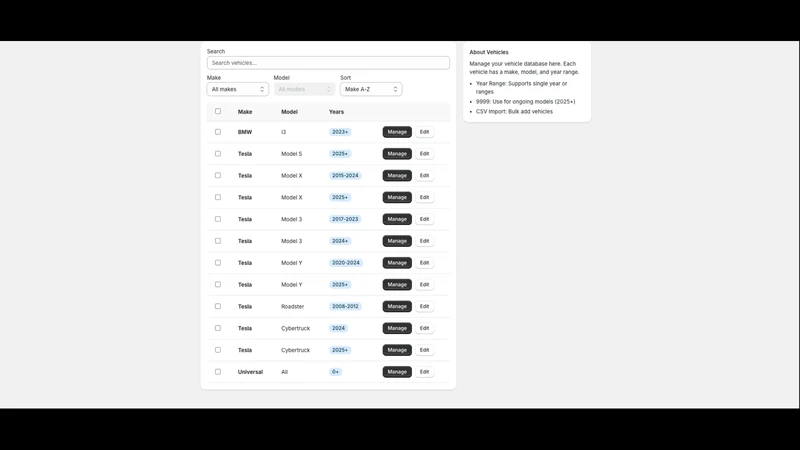
Task: Click Edit for Universal All
Action: point(424,372)
